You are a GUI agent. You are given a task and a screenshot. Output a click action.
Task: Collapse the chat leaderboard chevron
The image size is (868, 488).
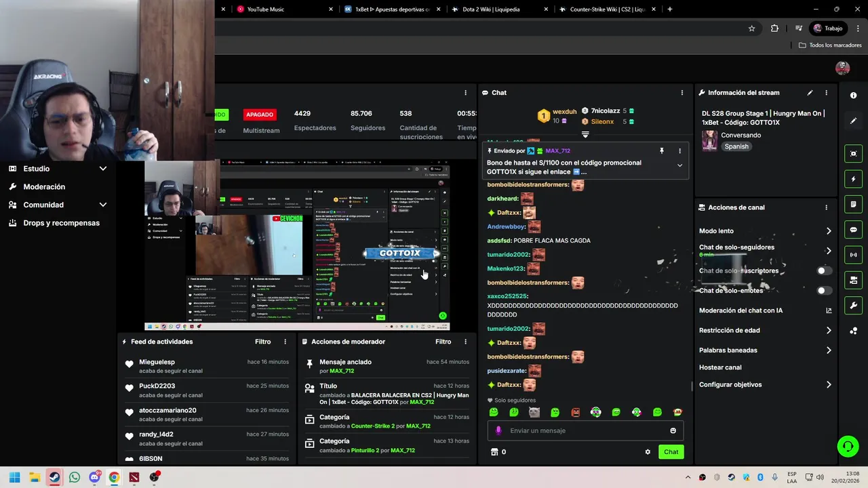pos(585,134)
